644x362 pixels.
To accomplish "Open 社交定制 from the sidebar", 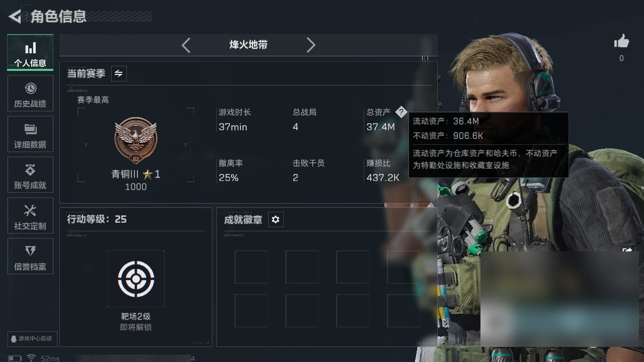I will pos(30,217).
